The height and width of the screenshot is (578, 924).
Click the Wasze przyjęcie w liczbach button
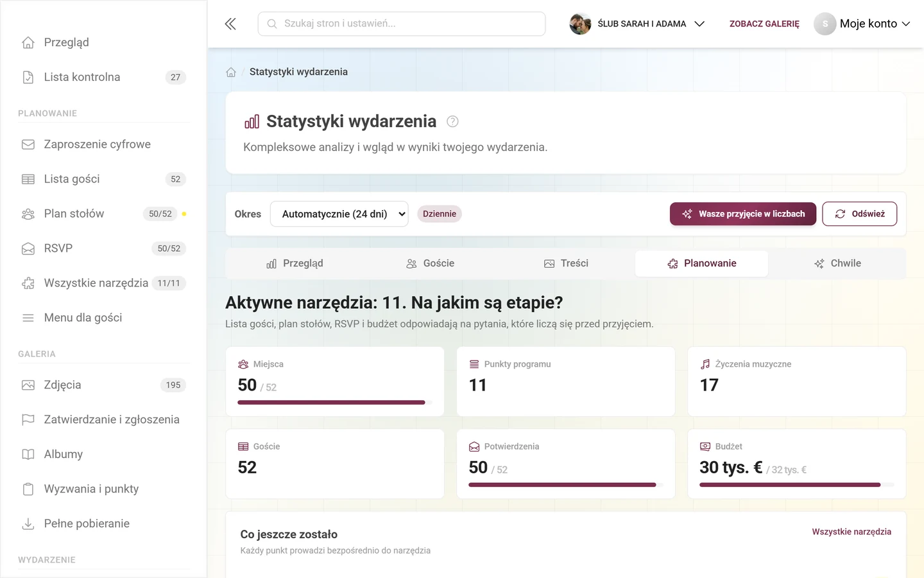[743, 214]
